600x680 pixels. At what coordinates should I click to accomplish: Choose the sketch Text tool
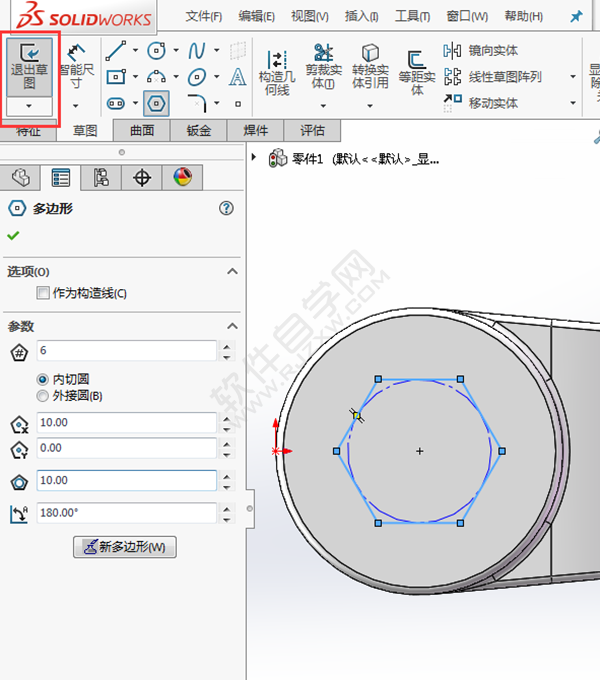pos(238,77)
